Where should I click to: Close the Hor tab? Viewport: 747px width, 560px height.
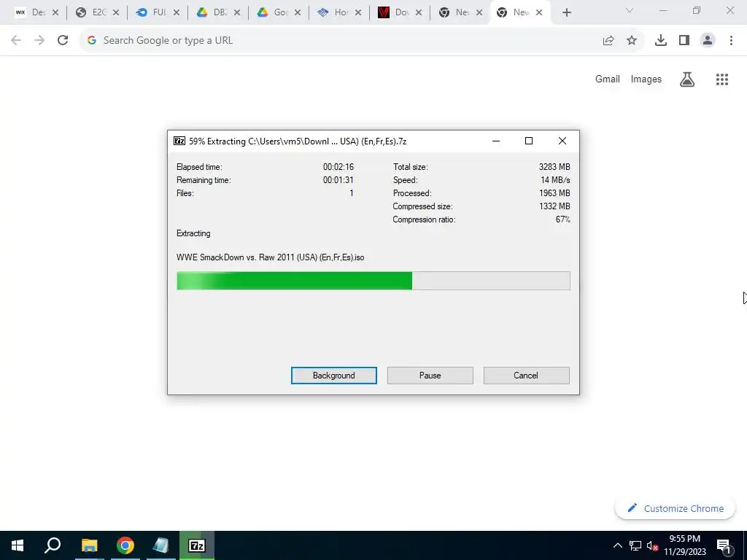(358, 12)
